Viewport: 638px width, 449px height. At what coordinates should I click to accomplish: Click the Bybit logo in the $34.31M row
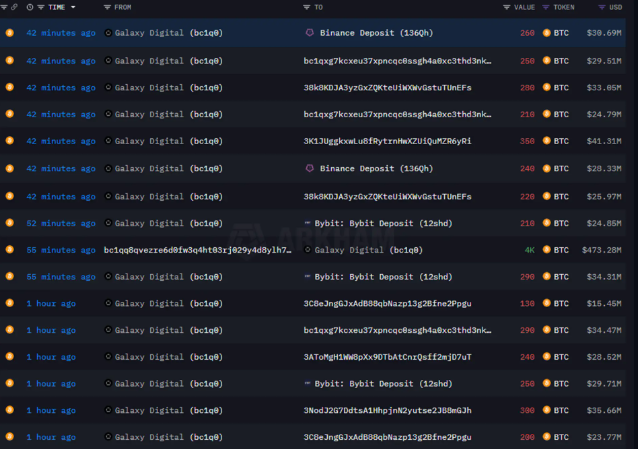tap(308, 276)
